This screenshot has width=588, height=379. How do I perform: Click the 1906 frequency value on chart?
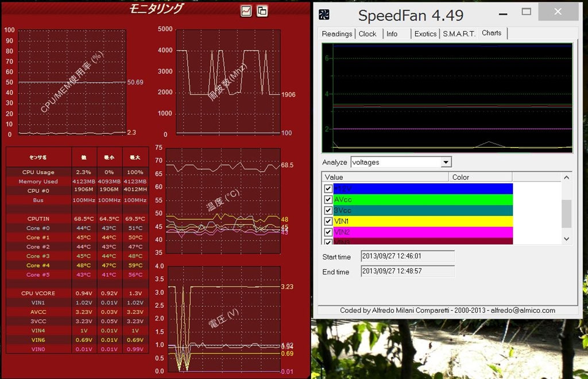click(288, 95)
